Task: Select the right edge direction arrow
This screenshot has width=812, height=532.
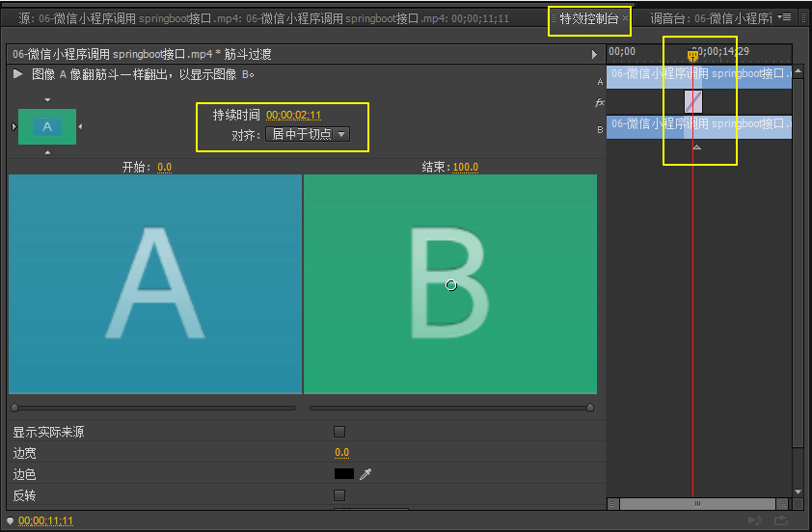Action: (80, 126)
